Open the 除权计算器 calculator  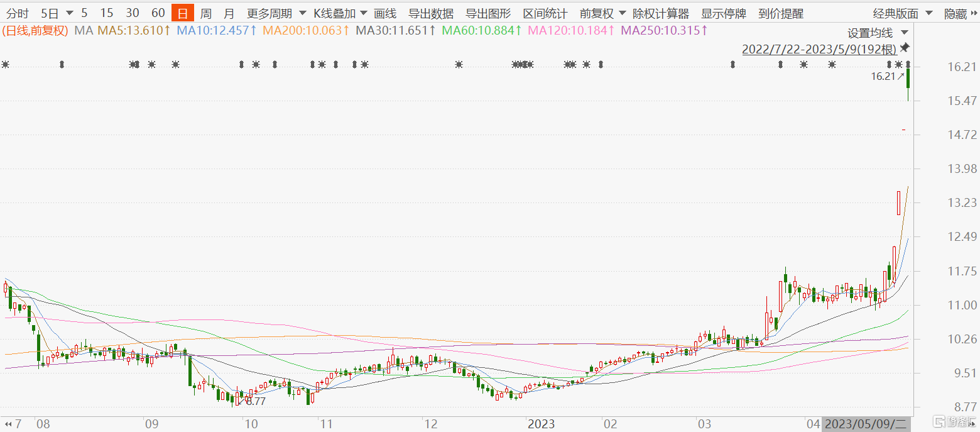click(661, 13)
